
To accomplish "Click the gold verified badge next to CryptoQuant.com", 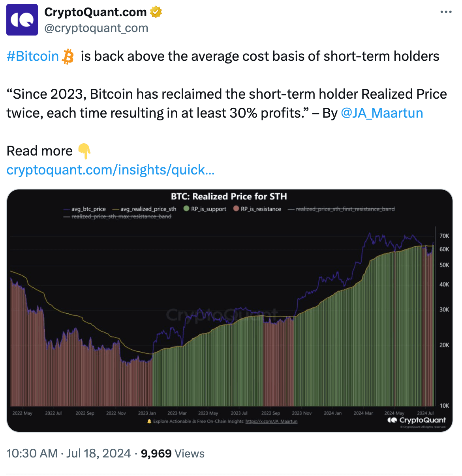I will (x=156, y=12).
